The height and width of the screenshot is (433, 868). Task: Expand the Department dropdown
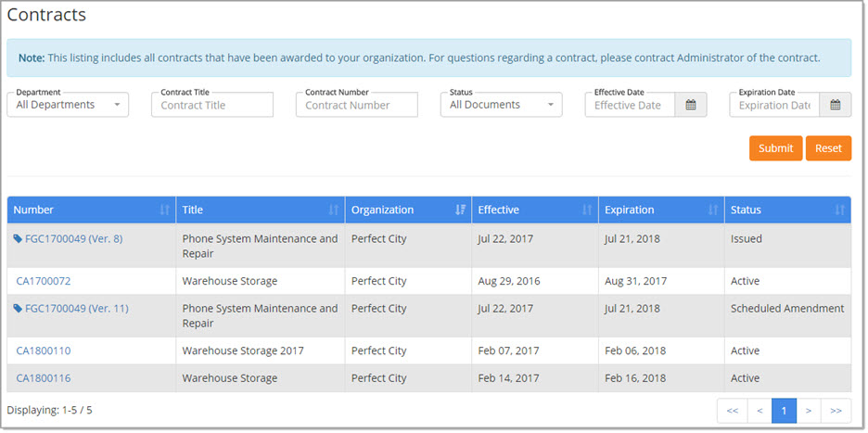(x=68, y=105)
